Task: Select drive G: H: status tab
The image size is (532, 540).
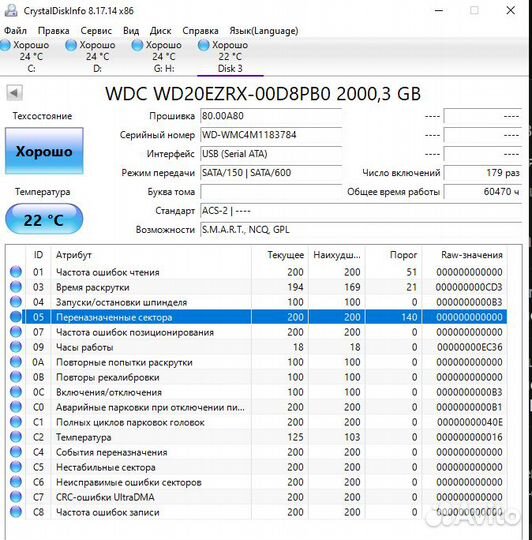Action: tap(157, 56)
